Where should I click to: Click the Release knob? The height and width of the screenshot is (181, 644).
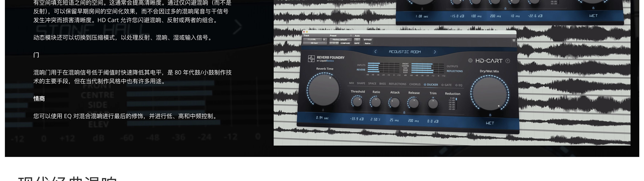coord(414,103)
